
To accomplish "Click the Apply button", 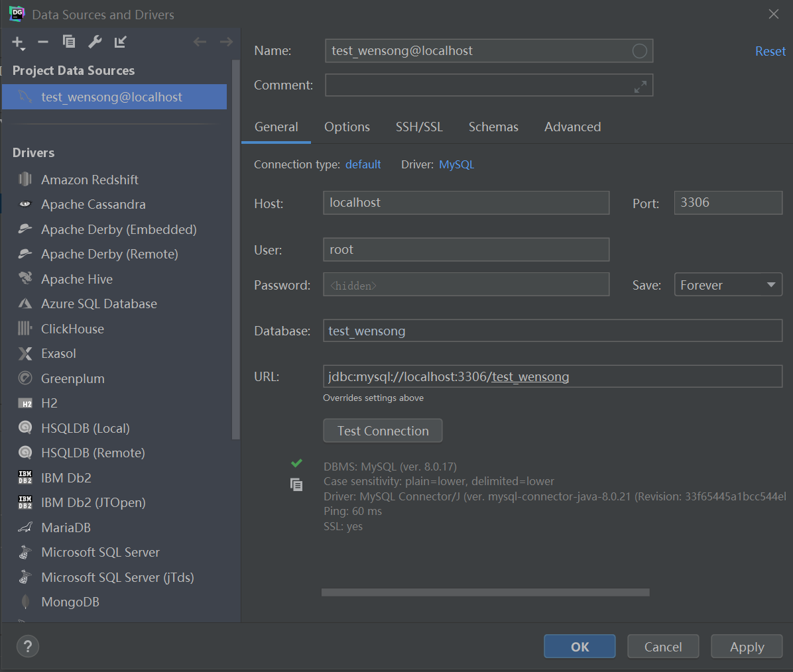I will pyautogui.click(x=747, y=647).
